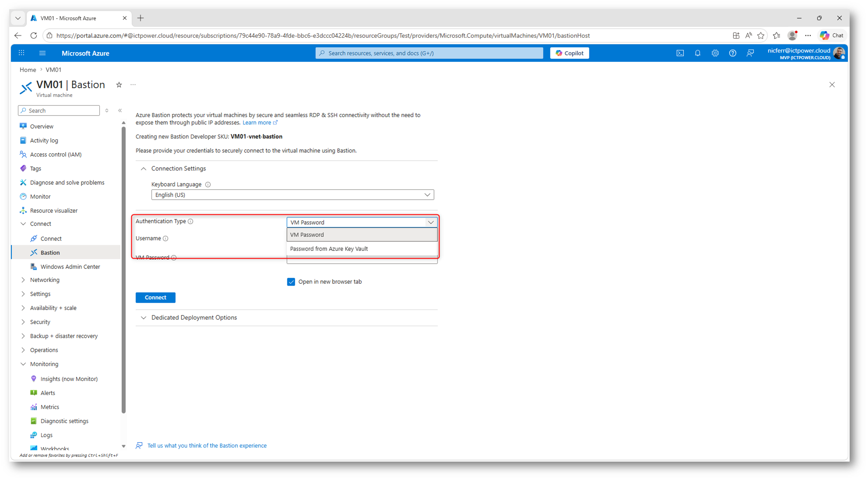Open Azure Cloud Shell icon

tap(680, 53)
